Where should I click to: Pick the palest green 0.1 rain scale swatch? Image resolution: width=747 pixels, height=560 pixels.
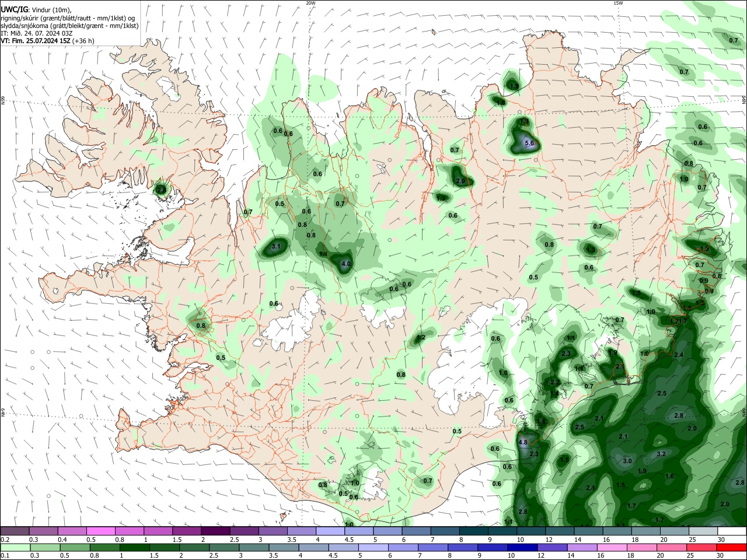click(x=15, y=547)
